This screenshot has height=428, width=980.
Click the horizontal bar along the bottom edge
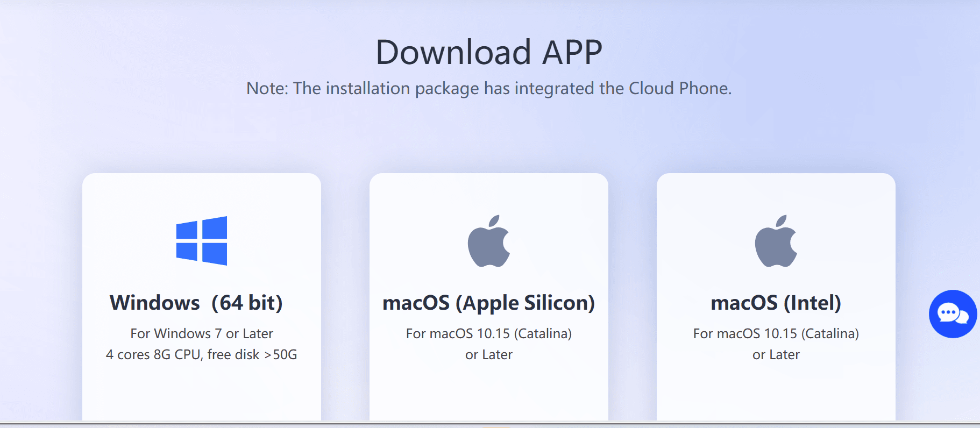tap(490, 424)
